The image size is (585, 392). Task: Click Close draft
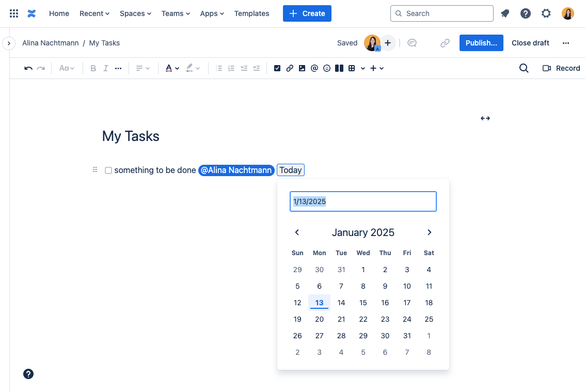530,43
